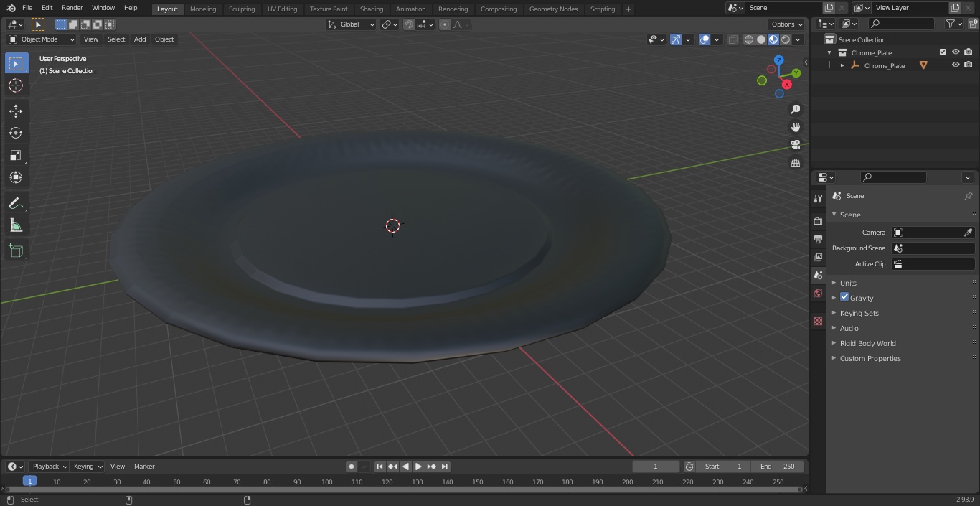Disable the Gravity checkbox
The height and width of the screenshot is (506, 980).
(844, 297)
